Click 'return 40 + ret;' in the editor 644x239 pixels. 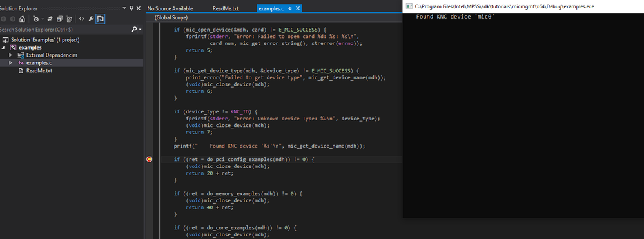(210, 207)
